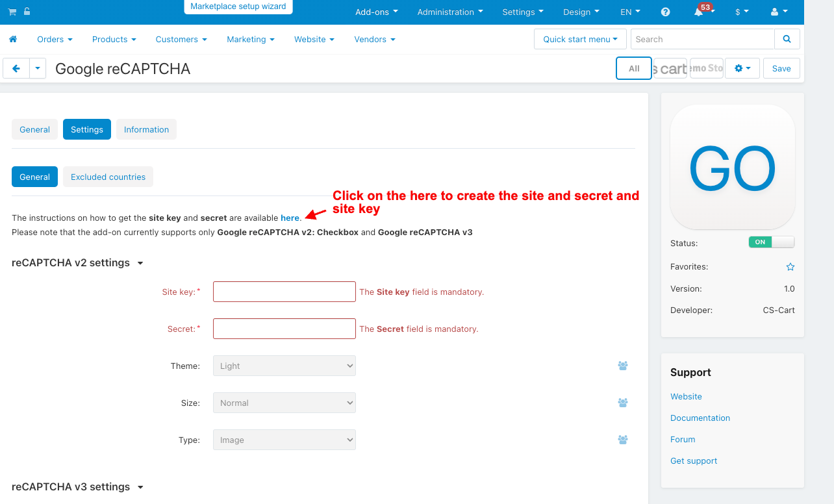Add add-on to favorites with star icon
The height and width of the screenshot is (504, 834).
coord(790,267)
